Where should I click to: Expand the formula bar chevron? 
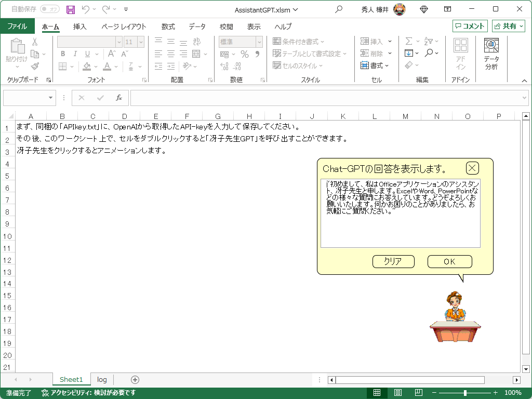point(525,98)
